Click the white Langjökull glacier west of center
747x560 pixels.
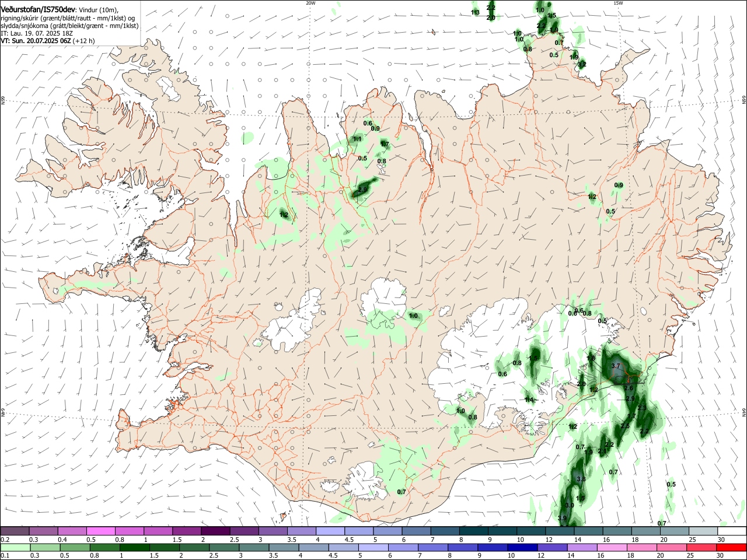pos(292,324)
